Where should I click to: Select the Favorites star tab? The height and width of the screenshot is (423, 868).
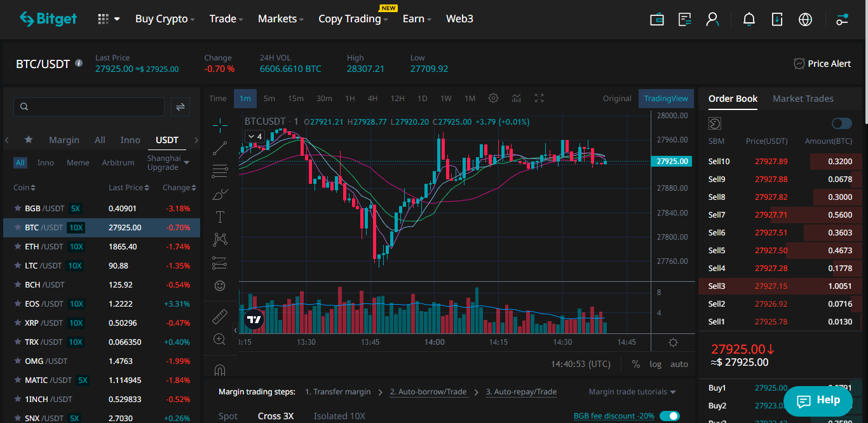coord(29,140)
